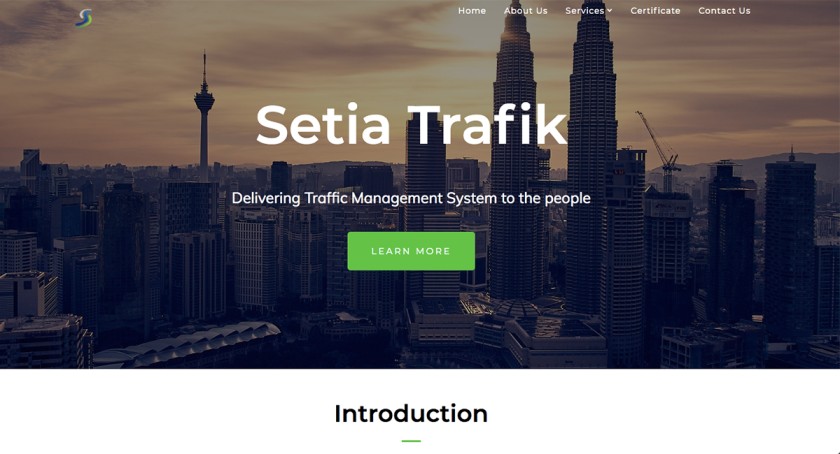Open the Certificate nav link
This screenshot has height=454, width=840.
coord(655,11)
